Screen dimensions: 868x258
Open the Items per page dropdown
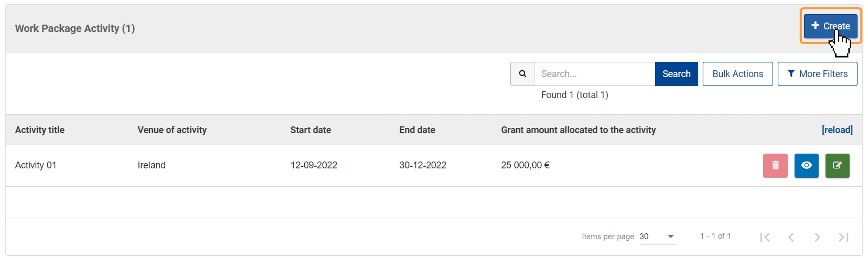click(x=657, y=236)
